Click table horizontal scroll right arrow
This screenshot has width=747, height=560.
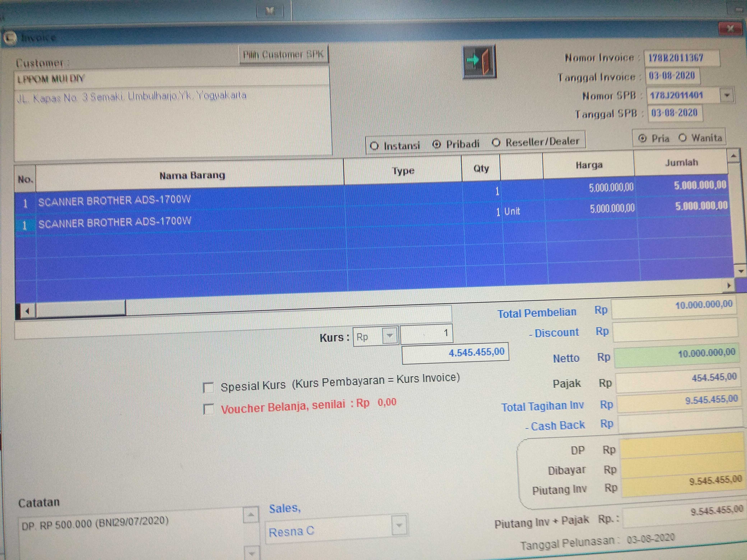coord(729,286)
